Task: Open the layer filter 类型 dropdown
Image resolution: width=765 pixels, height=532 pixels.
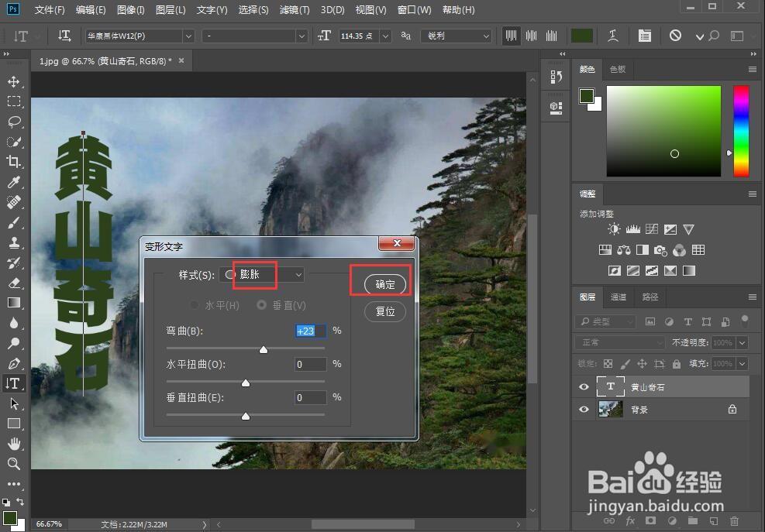Action: (x=605, y=321)
